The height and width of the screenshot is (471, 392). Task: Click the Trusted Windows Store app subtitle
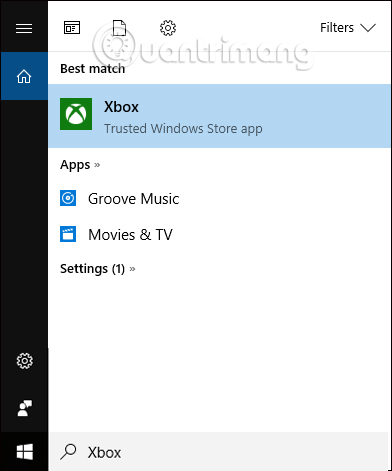click(183, 129)
